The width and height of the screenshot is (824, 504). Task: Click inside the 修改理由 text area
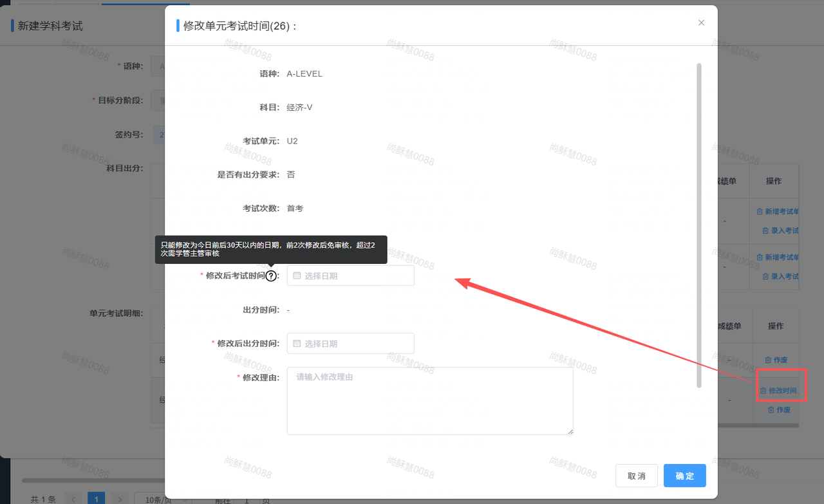click(430, 401)
